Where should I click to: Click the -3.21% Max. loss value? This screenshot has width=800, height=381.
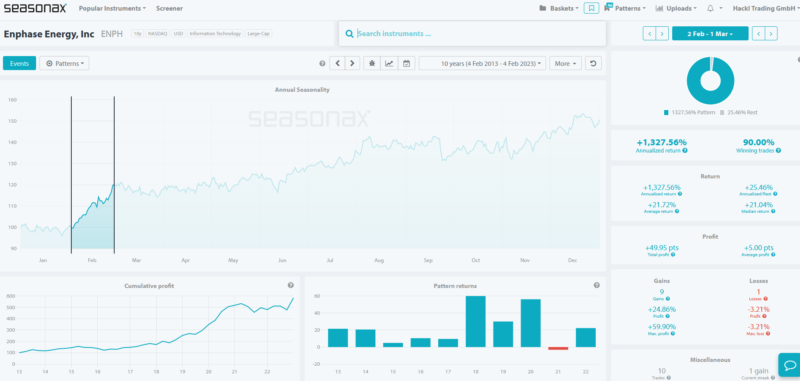759,326
